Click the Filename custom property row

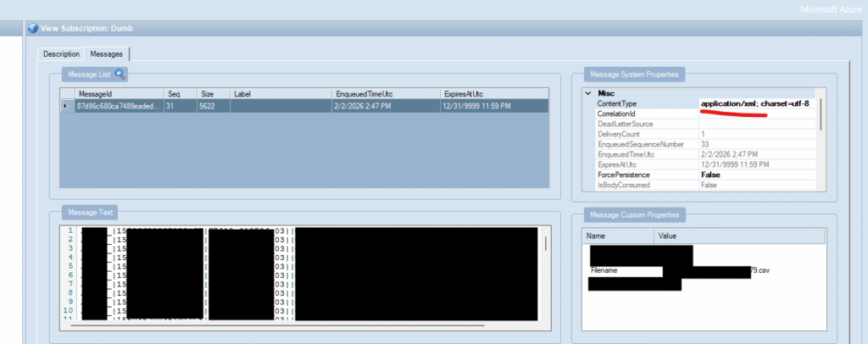[x=627, y=271]
